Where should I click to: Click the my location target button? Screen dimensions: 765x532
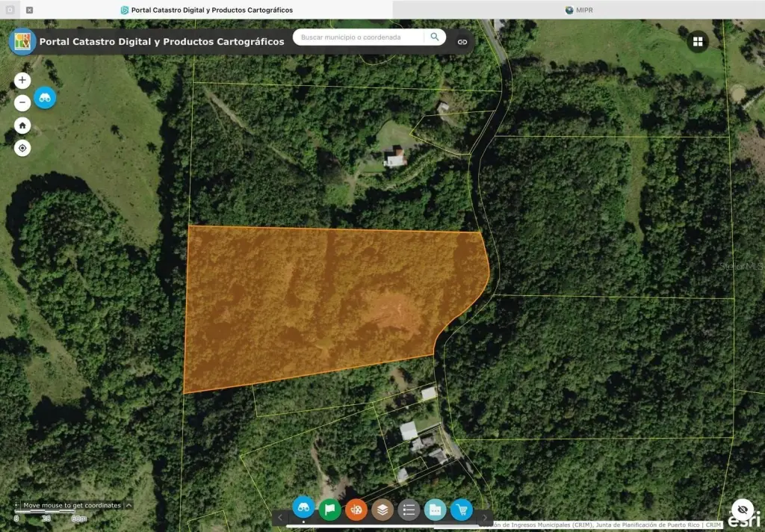tap(22, 148)
